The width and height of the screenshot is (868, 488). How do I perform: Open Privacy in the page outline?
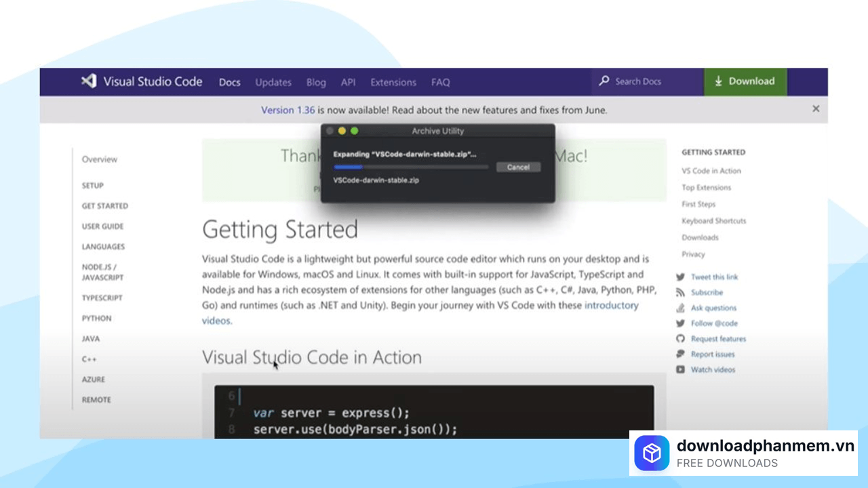pyautogui.click(x=693, y=254)
